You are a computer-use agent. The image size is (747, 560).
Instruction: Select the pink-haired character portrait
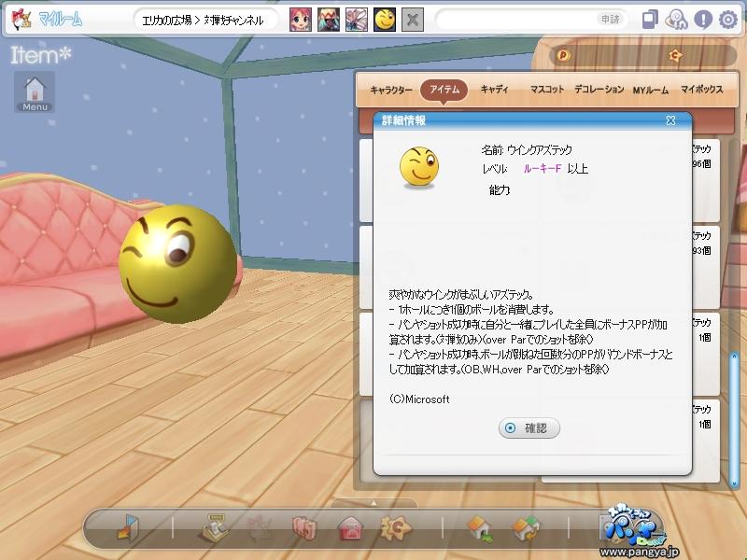click(301, 20)
